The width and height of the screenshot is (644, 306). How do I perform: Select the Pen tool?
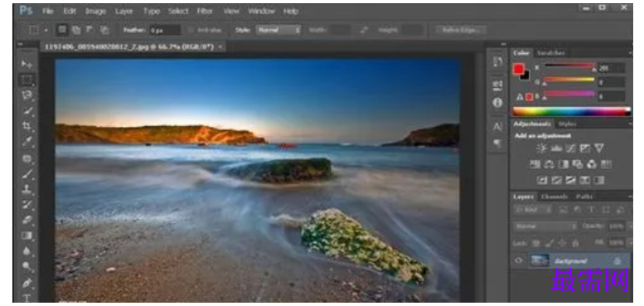point(27,283)
